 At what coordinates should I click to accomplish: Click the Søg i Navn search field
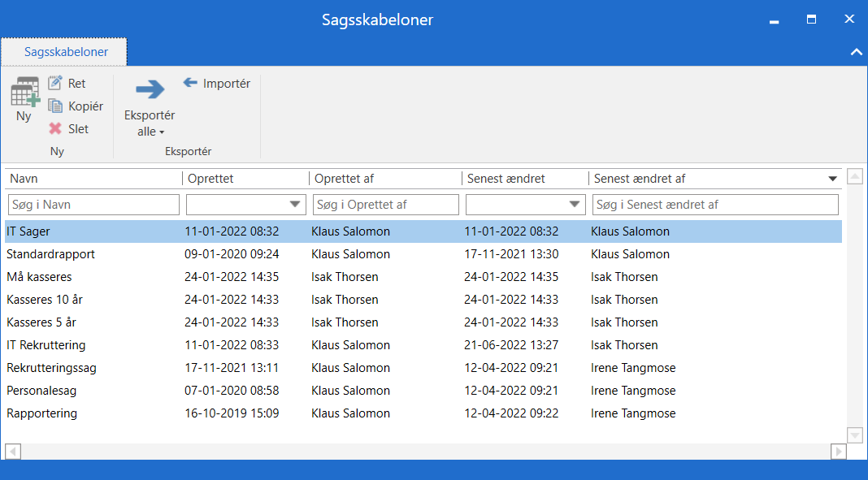pyautogui.click(x=93, y=205)
